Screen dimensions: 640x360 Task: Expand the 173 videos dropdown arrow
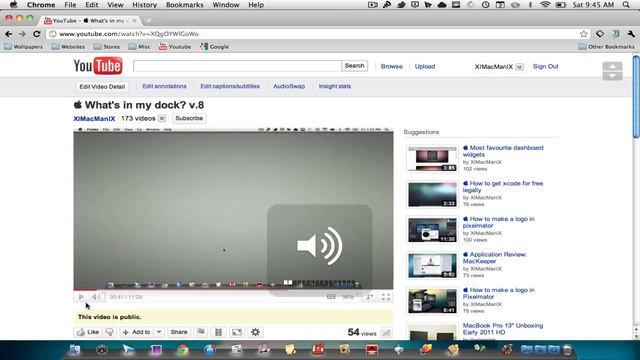pos(162,118)
